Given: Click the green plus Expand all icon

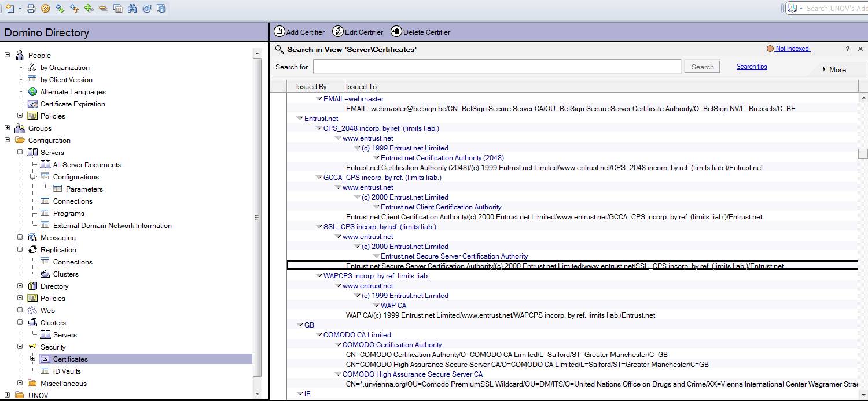Looking at the screenshot, I should (89, 8).
